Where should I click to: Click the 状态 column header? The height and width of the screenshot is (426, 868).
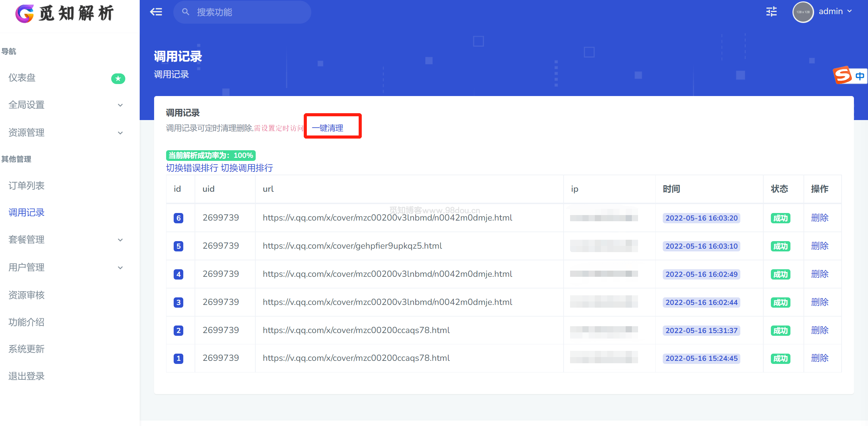[779, 189]
